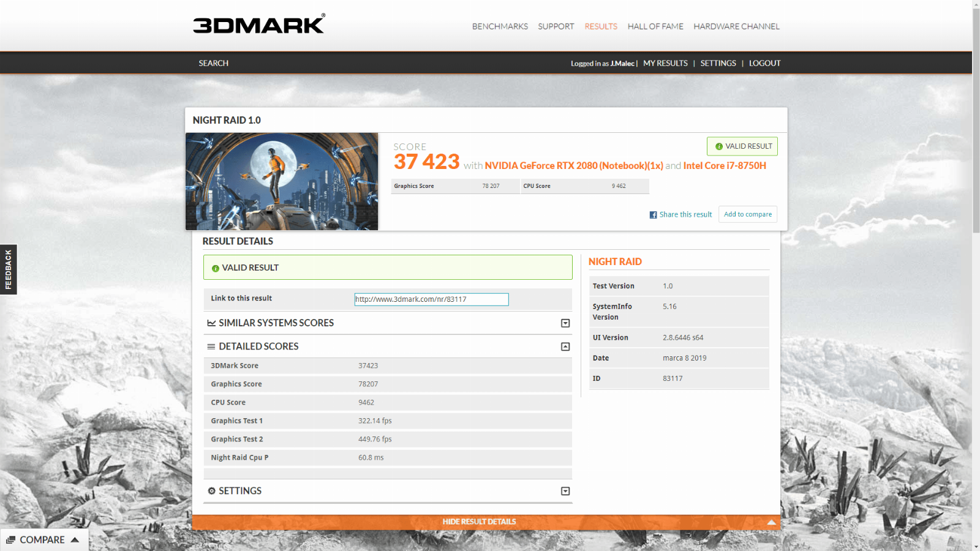This screenshot has width=980, height=551.
Task: Collapse the Detailed Scores section
Action: (565, 347)
